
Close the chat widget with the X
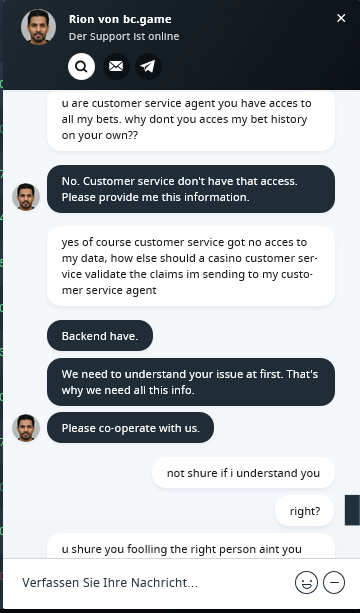click(x=341, y=18)
